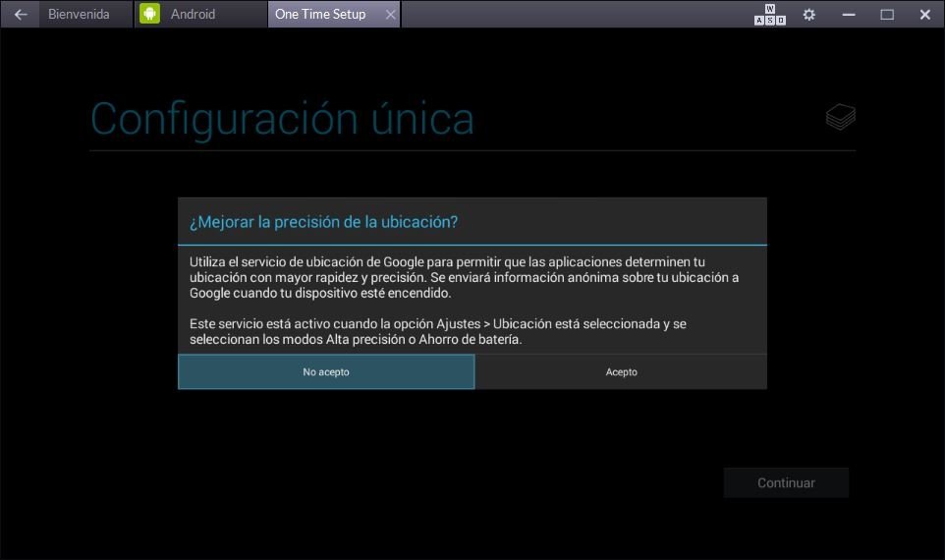Minimize the emulator window
This screenshot has height=560, width=945.
[849, 15]
